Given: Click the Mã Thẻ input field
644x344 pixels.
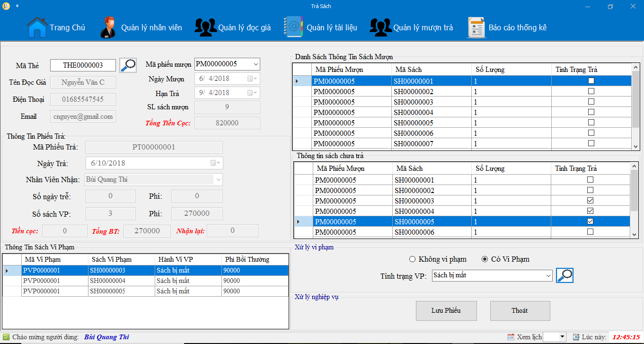Looking at the screenshot, I should point(83,65).
